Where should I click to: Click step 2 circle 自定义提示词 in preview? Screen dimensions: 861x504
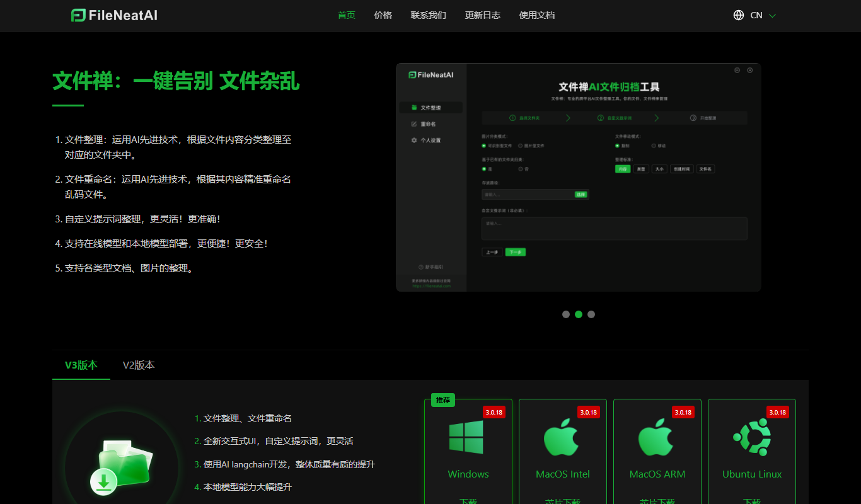click(601, 118)
